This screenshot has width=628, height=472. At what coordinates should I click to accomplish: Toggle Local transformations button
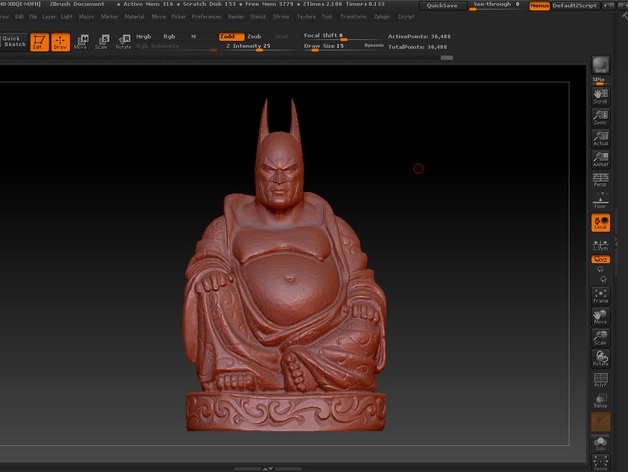600,223
